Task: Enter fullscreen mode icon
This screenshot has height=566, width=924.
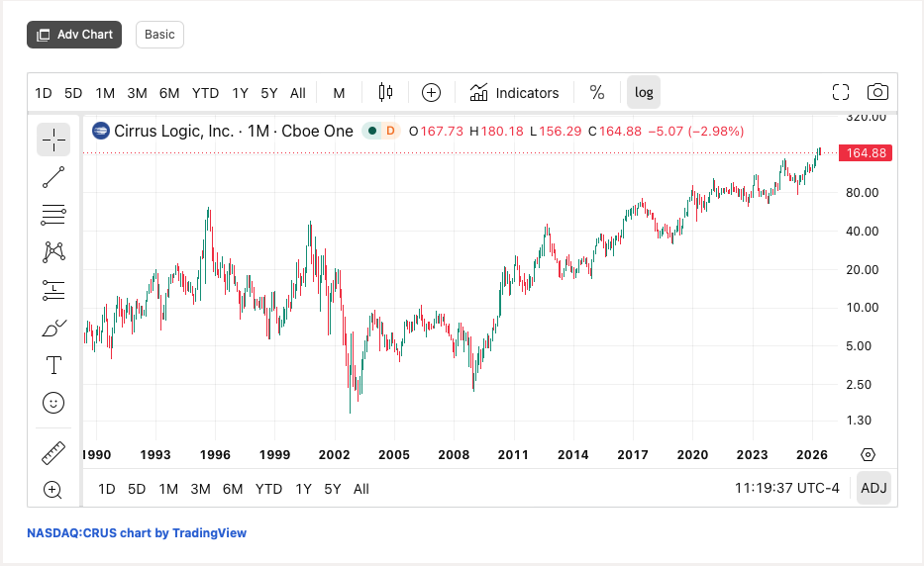Action: (841, 92)
